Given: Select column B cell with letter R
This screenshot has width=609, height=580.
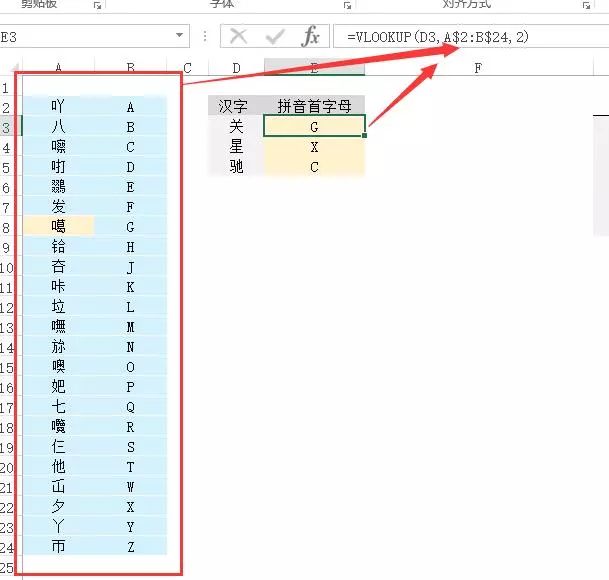Looking at the screenshot, I should pos(130,427).
